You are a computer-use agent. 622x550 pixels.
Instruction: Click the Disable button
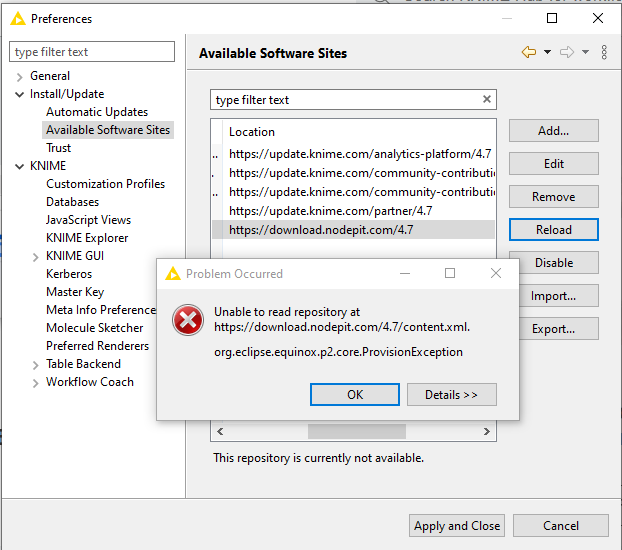(559, 262)
